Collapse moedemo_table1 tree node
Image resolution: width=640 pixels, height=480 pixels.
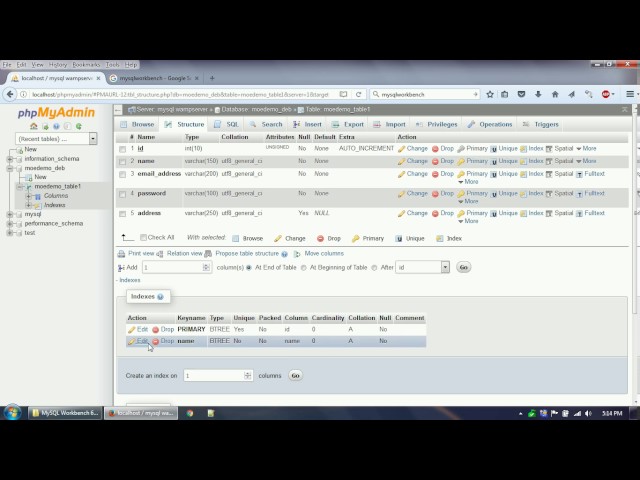click(x=19, y=187)
